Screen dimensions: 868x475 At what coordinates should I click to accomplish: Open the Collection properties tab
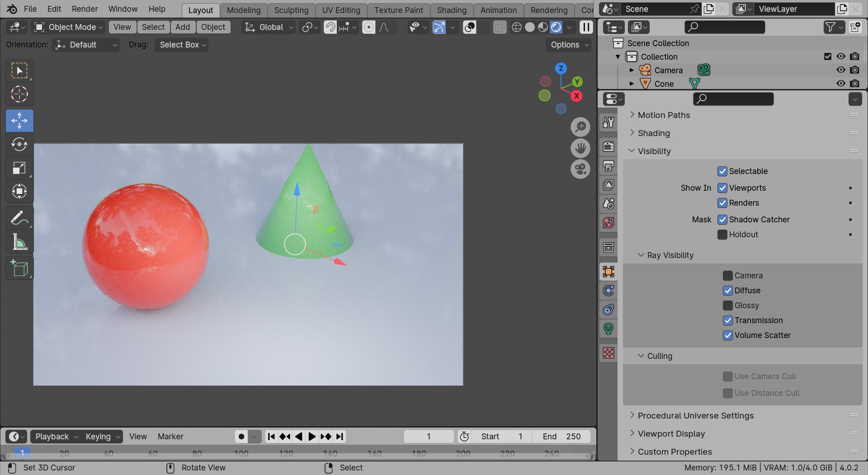pyautogui.click(x=609, y=247)
